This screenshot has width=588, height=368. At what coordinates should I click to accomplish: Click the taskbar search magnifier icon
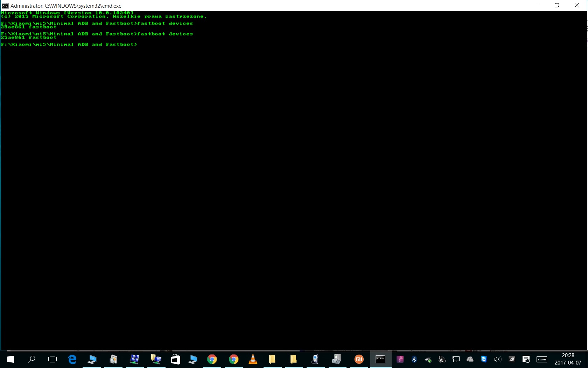pyautogui.click(x=31, y=359)
